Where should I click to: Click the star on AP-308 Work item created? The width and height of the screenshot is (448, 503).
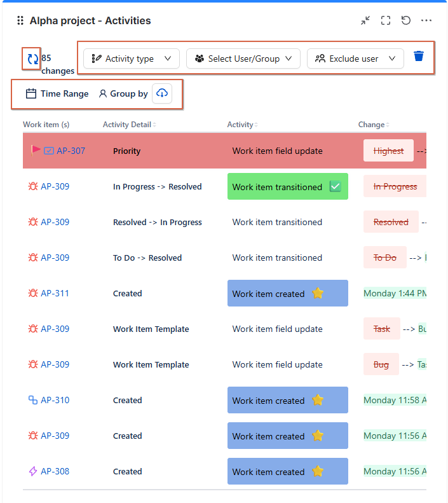pos(318,471)
